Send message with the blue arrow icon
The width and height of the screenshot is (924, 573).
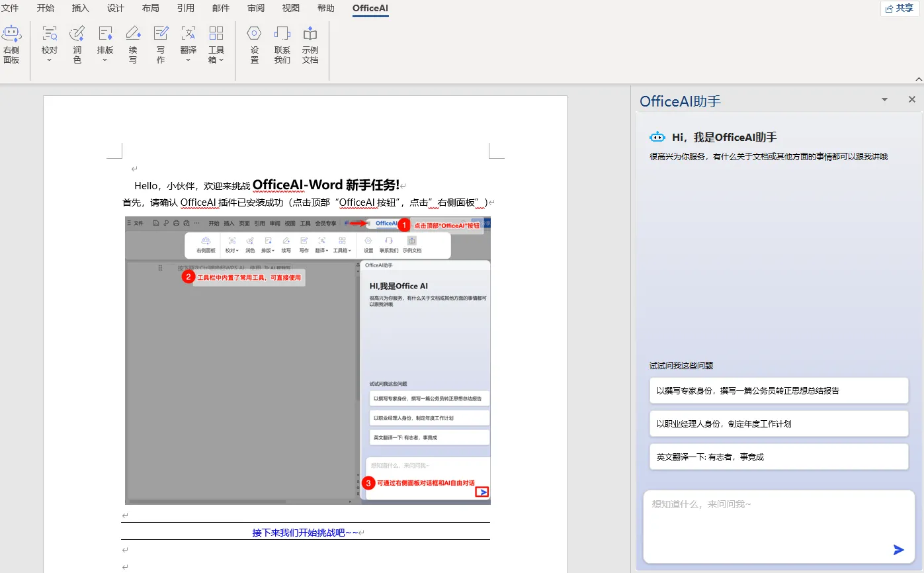(x=898, y=549)
